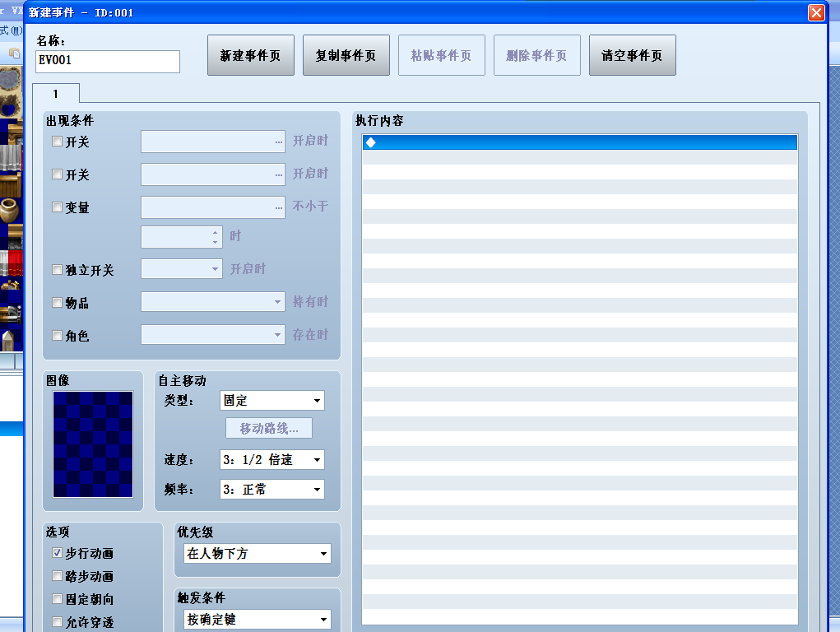This screenshot has width=840, height=632.
Task: Click the 执行内容 heading text
Action: tap(379, 121)
